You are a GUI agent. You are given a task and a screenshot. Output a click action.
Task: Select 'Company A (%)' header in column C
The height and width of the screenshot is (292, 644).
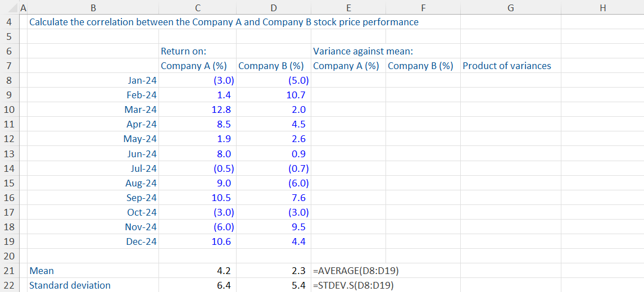pyautogui.click(x=198, y=66)
